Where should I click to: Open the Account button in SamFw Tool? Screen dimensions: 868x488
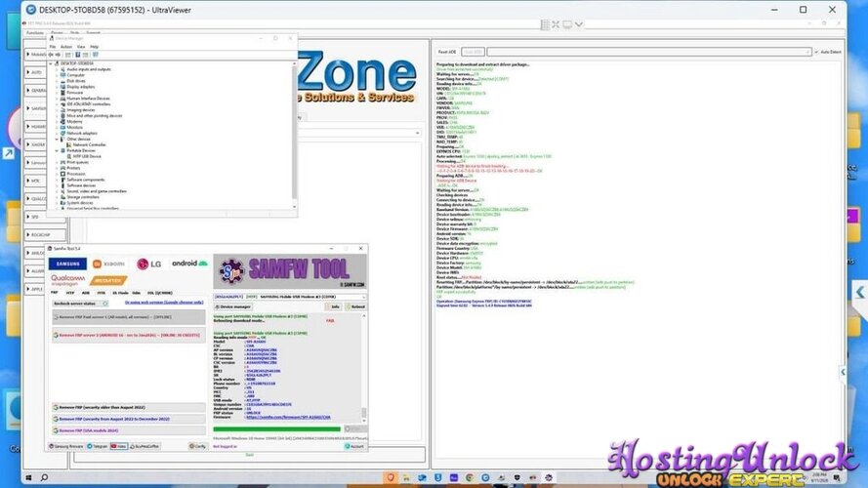coord(354,446)
